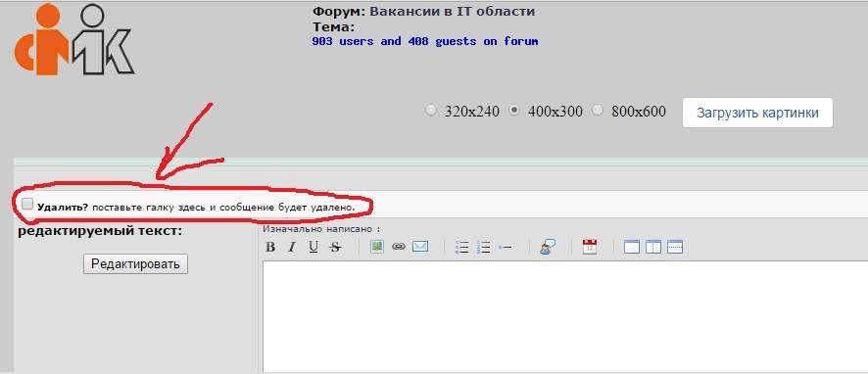Insert a bulleted list
Image resolution: width=868 pixels, height=374 pixels.
click(x=461, y=248)
